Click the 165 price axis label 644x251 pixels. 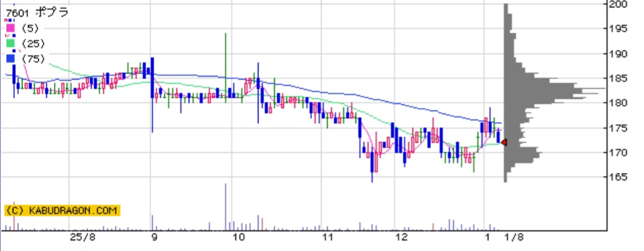(619, 177)
